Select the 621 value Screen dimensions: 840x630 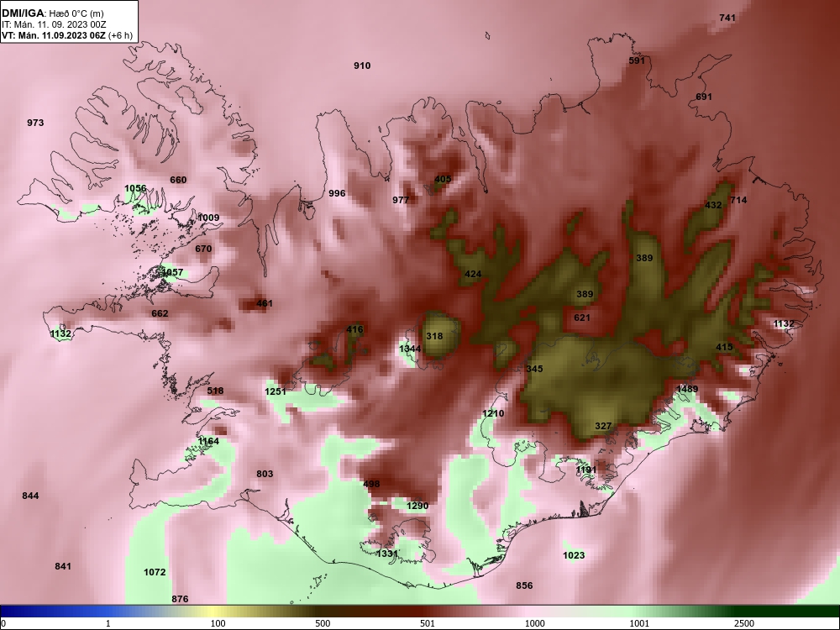pyautogui.click(x=582, y=318)
